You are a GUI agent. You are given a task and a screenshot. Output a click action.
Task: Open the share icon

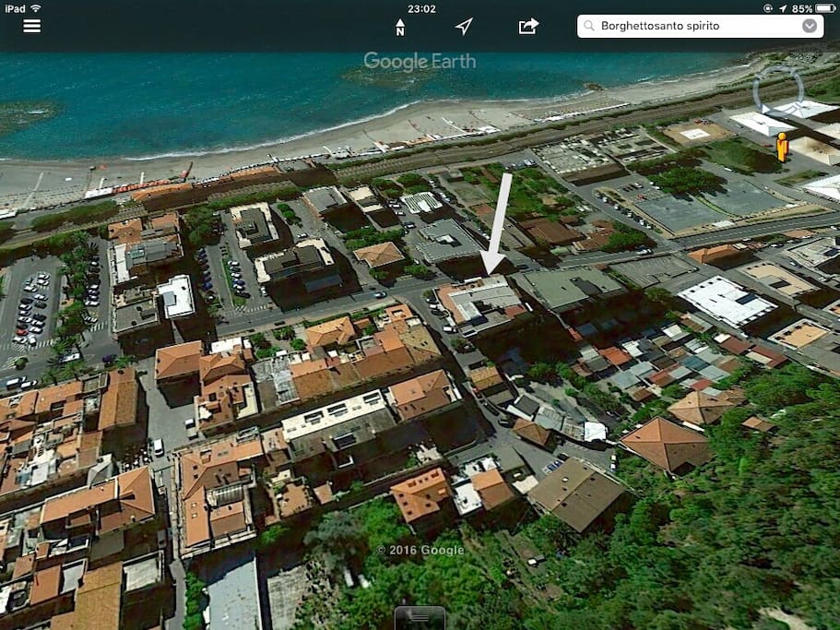click(527, 26)
